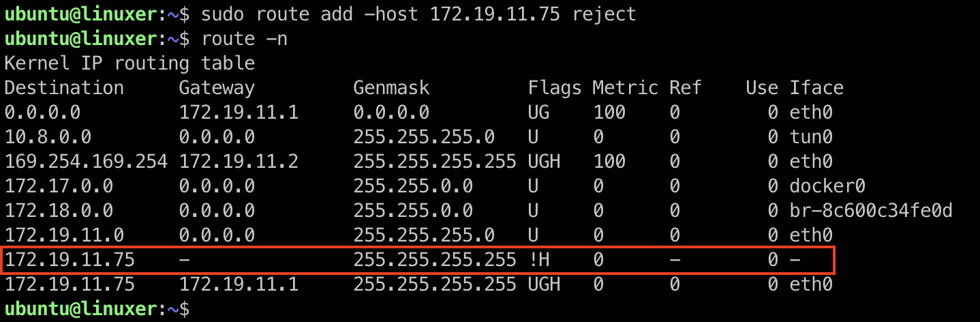The width and height of the screenshot is (980, 322).
Task: Click the !H reject flag
Action: pyautogui.click(x=538, y=260)
